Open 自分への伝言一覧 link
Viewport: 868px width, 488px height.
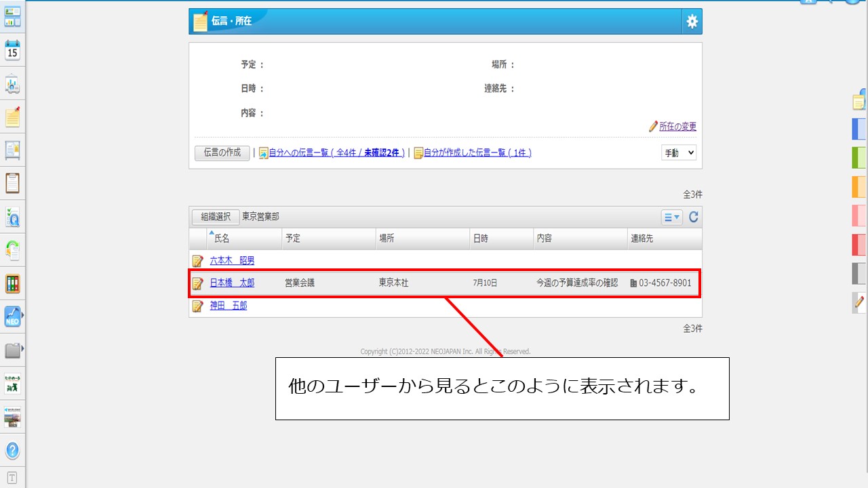336,153
